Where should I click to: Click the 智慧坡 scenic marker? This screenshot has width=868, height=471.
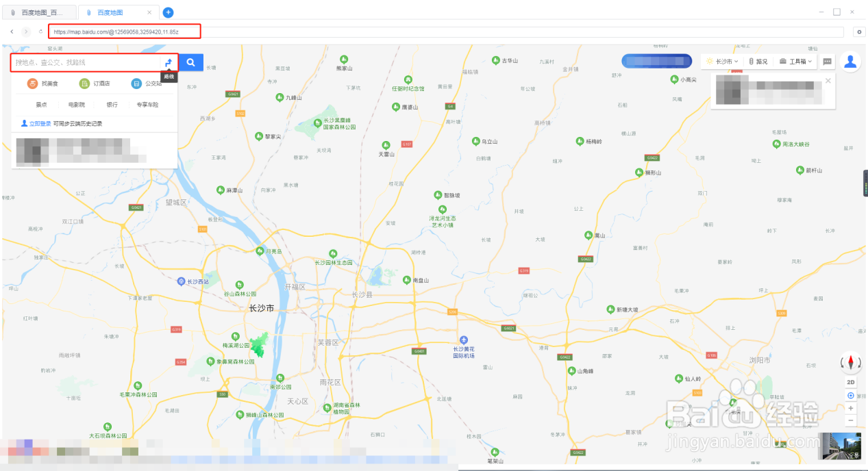(x=439, y=195)
